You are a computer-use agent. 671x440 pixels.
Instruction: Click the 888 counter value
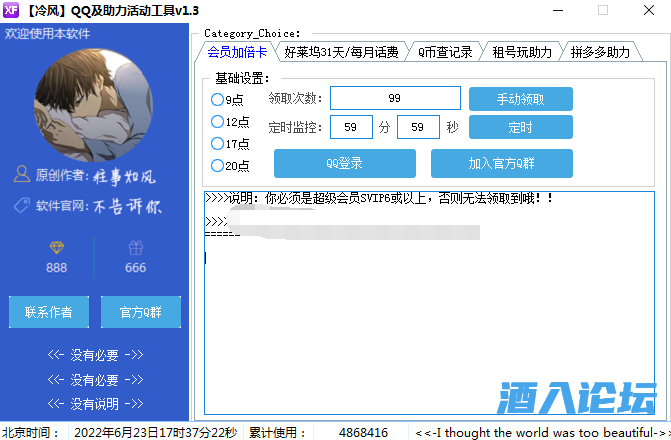coord(56,268)
